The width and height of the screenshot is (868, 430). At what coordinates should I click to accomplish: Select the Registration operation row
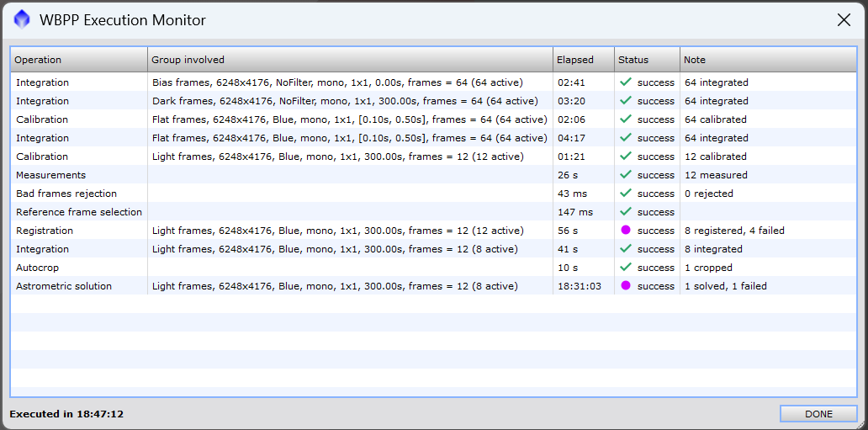[x=45, y=231]
